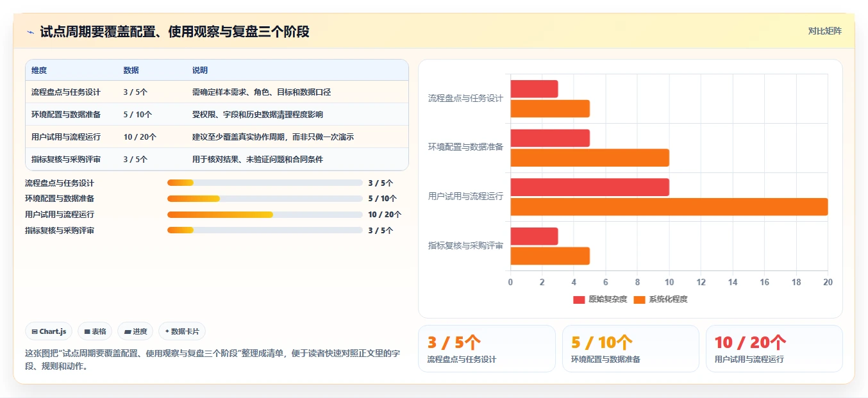
Task: Select the Chart.js chip
Action: click(49, 331)
